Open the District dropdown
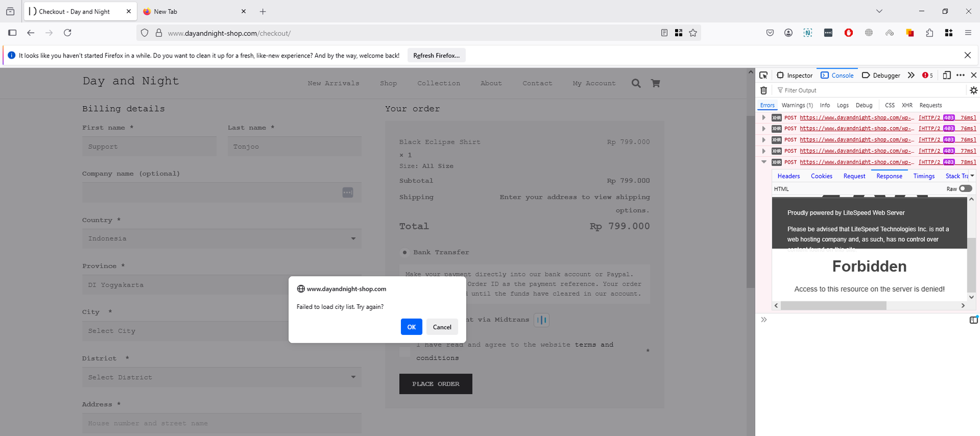This screenshot has height=436, width=980. click(x=221, y=377)
